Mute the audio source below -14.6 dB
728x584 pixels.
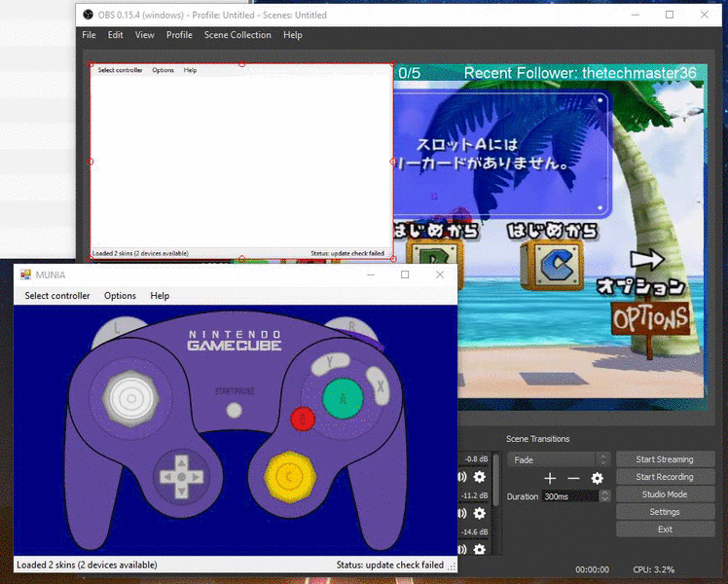462,549
